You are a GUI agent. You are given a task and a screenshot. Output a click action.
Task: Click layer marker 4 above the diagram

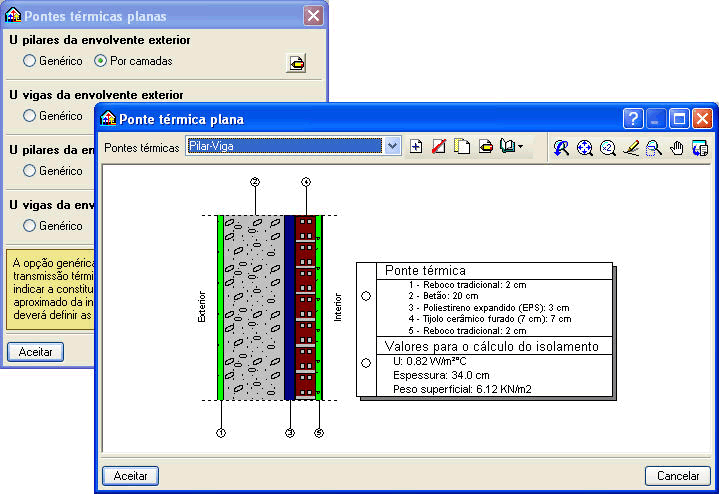click(x=306, y=182)
